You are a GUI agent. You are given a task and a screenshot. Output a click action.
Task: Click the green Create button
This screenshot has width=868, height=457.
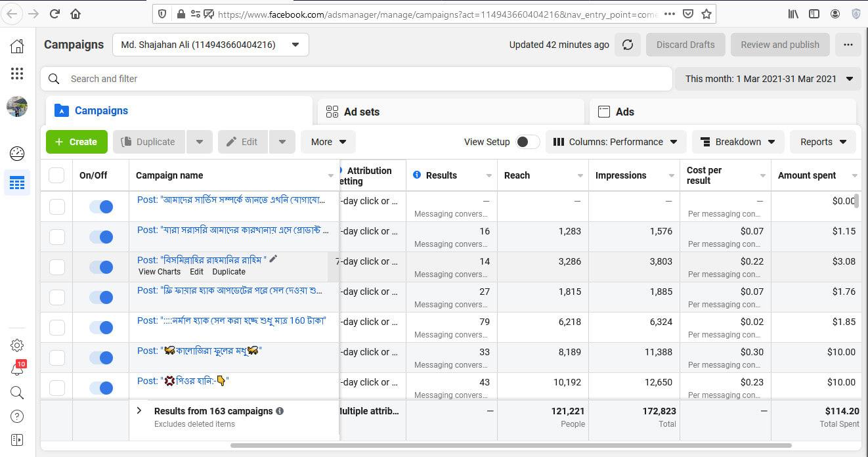pos(76,142)
